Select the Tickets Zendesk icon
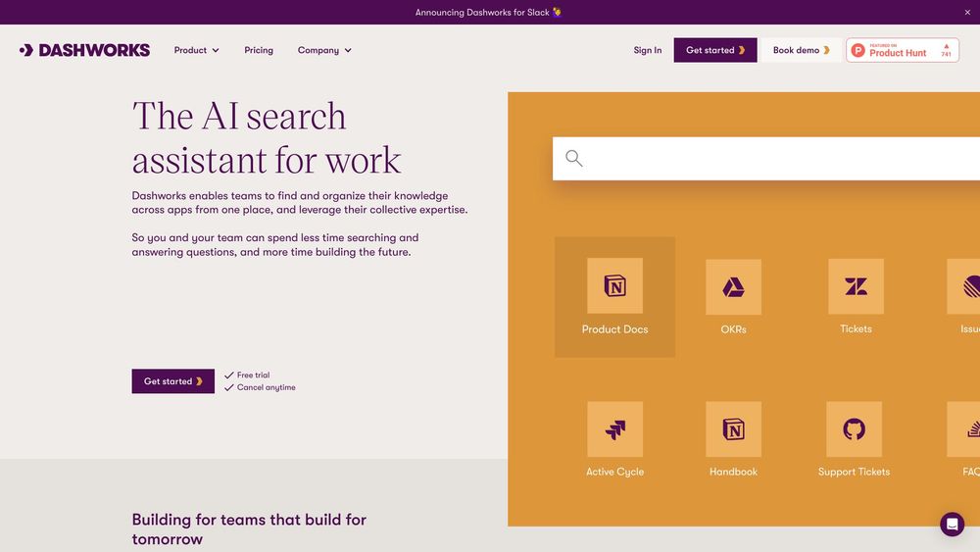 856,286
